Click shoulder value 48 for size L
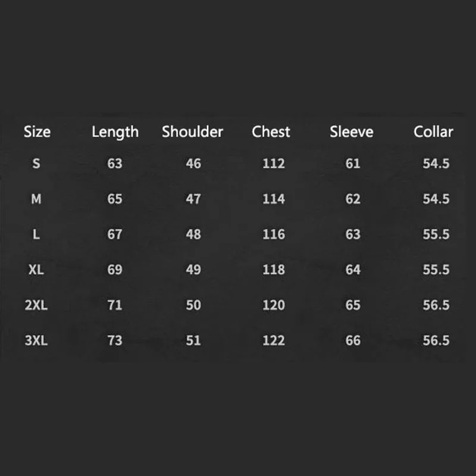This screenshot has height=476, width=476. coord(193,234)
